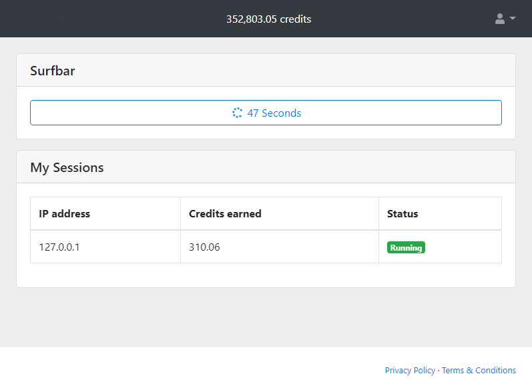Image resolution: width=532 pixels, height=392 pixels.
Task: Click blank space below the sessions table
Action: 266,275
